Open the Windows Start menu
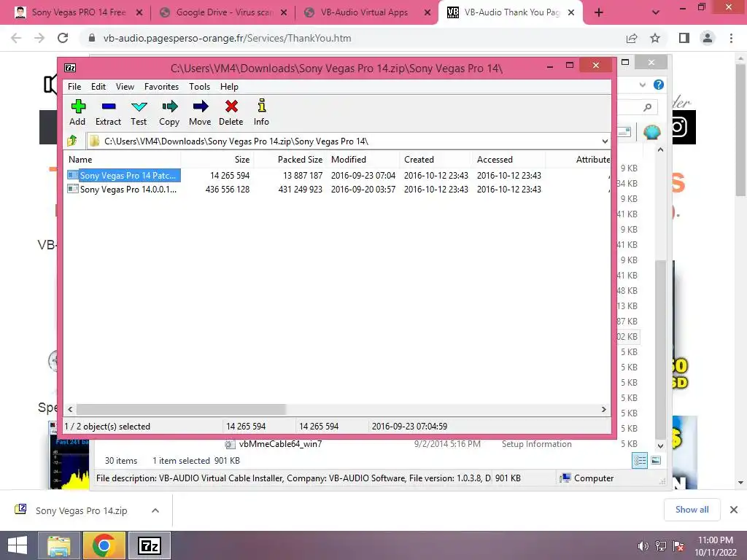This screenshot has height=560, width=747. tap(18, 545)
